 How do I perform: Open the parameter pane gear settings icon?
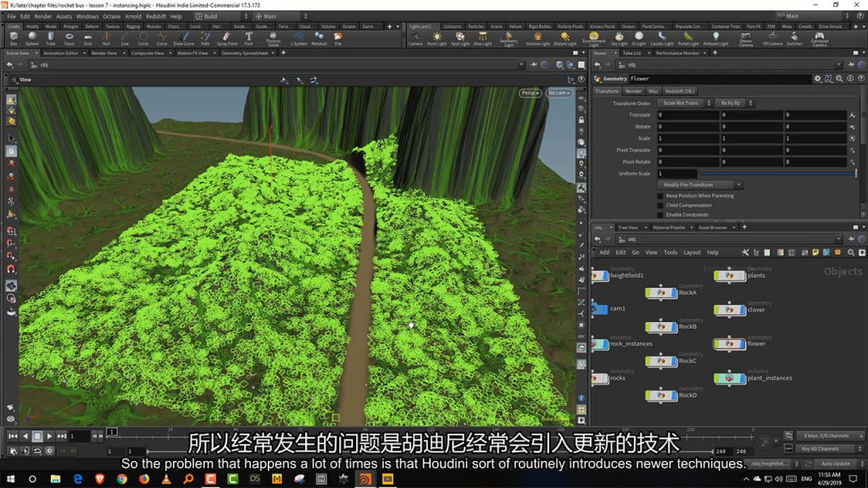[818, 79]
